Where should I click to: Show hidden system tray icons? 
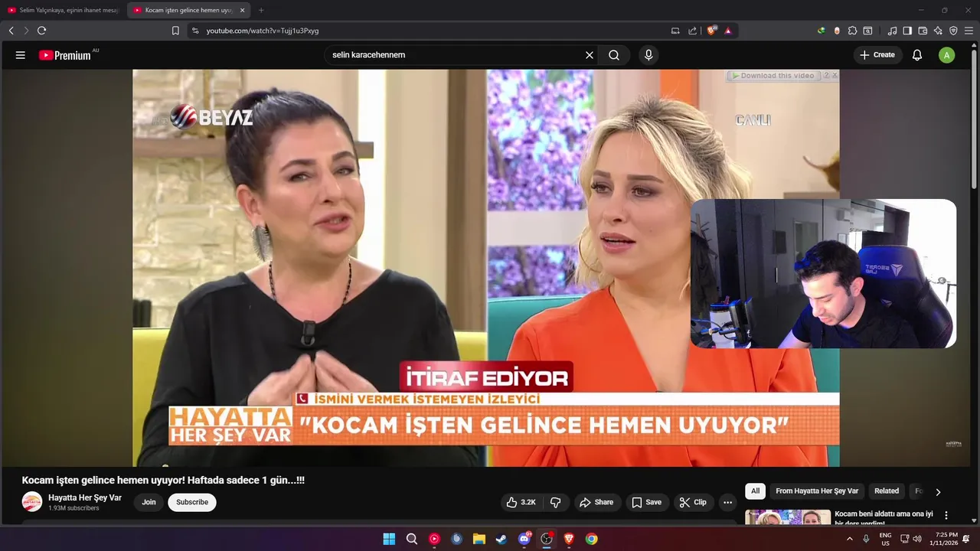tap(849, 539)
